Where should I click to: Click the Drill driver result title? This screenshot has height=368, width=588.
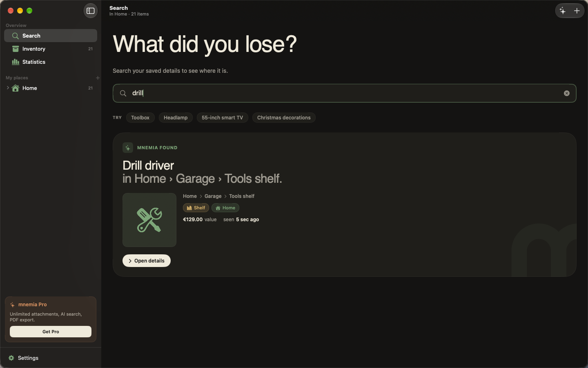[x=148, y=166]
